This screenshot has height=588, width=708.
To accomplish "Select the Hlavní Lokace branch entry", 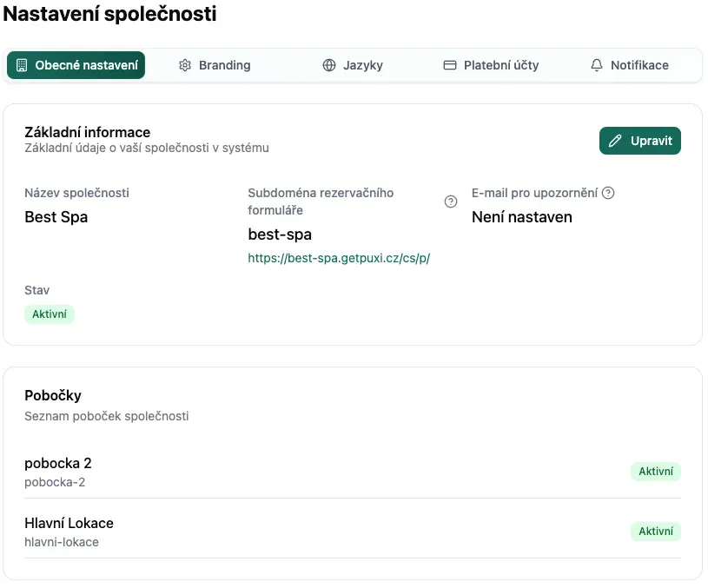I will click(69, 523).
